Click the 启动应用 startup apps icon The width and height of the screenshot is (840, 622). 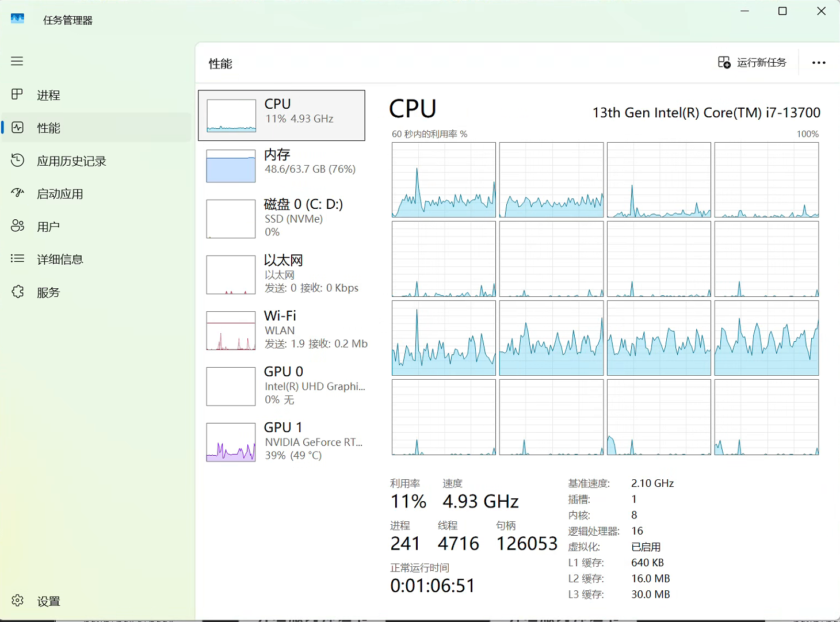(18, 193)
